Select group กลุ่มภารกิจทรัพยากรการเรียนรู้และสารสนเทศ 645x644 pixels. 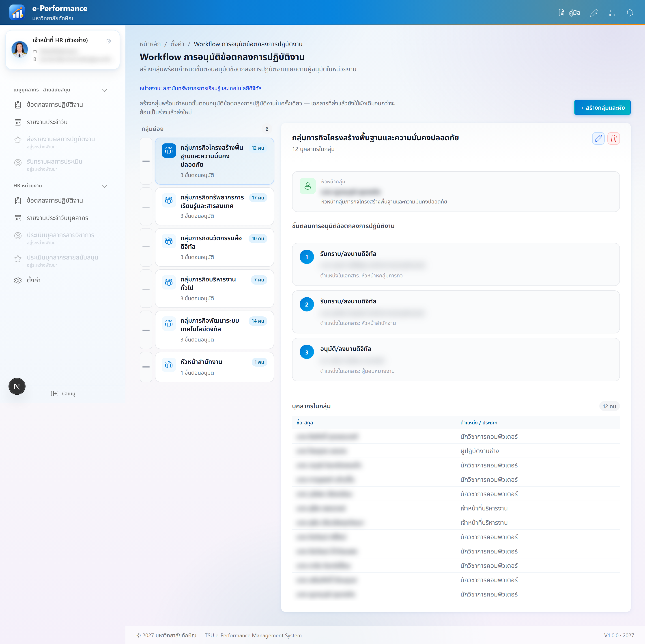(214, 206)
